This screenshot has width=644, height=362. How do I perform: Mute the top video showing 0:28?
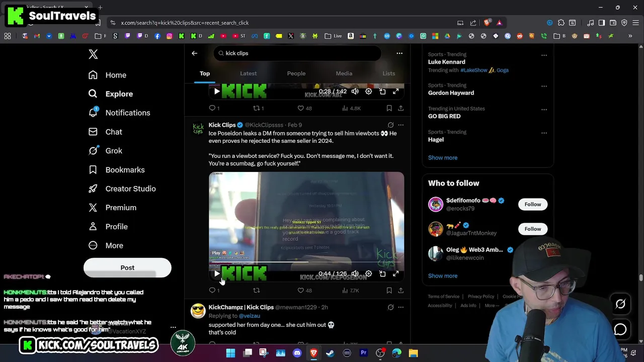point(355,92)
